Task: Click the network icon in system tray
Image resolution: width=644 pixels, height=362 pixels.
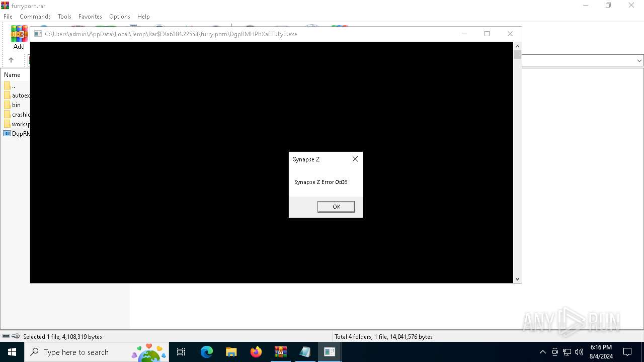Action: (567, 352)
